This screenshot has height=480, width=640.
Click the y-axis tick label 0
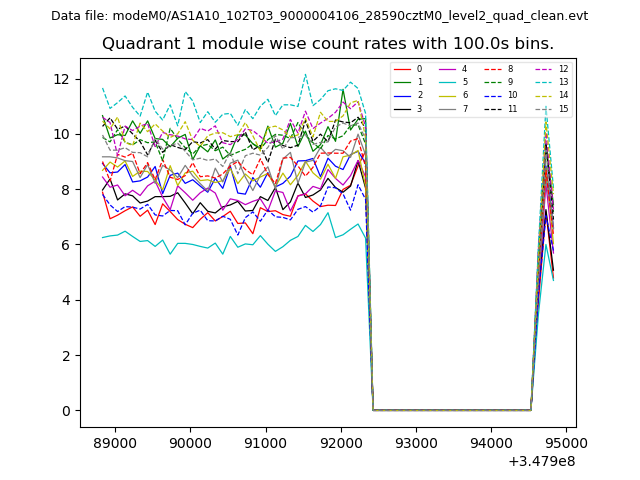68,411
